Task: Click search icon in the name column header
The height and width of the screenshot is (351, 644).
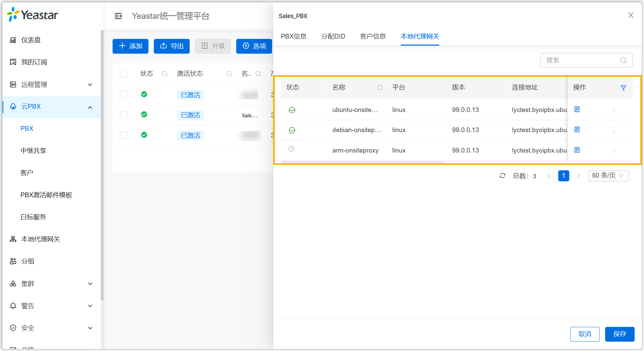Action: click(x=380, y=88)
